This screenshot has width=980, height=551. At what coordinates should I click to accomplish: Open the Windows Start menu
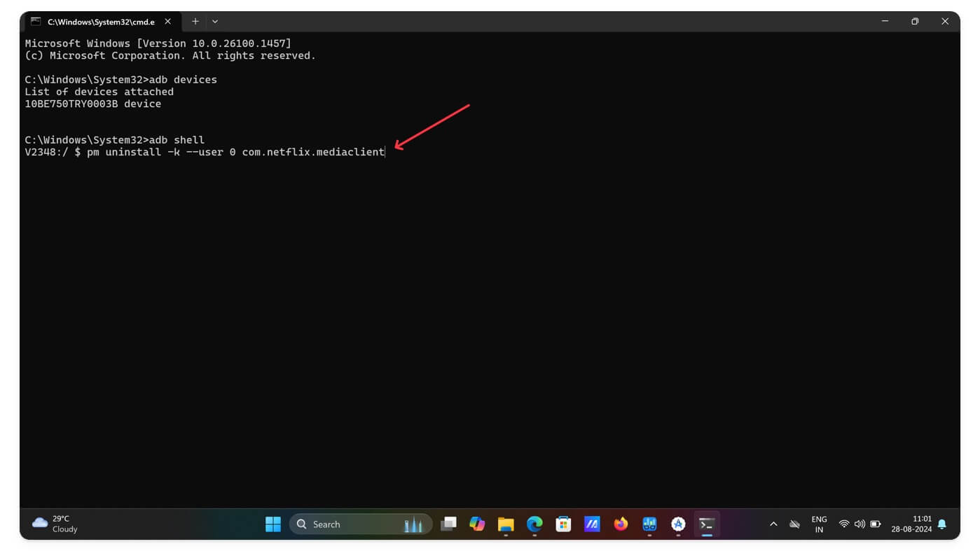pos(273,524)
